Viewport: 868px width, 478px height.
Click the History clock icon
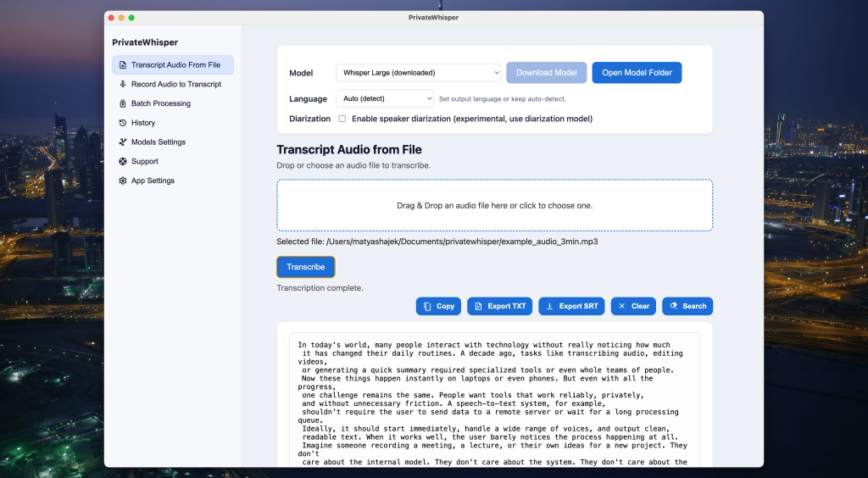(x=123, y=123)
